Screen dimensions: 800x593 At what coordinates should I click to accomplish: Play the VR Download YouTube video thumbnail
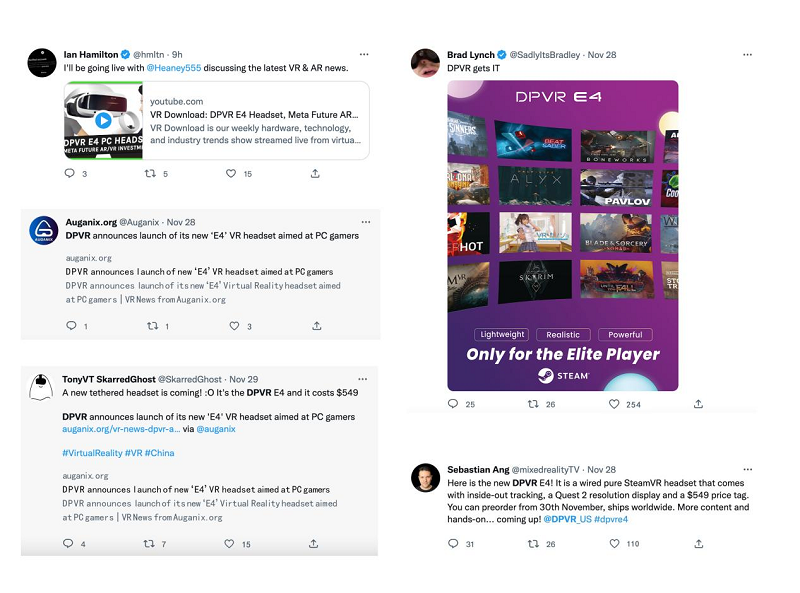coord(103,120)
